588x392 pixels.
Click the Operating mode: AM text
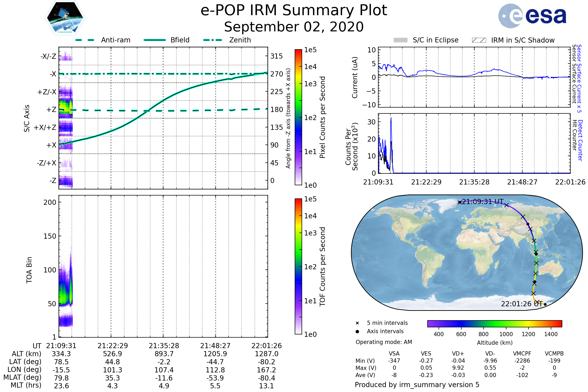tap(384, 342)
